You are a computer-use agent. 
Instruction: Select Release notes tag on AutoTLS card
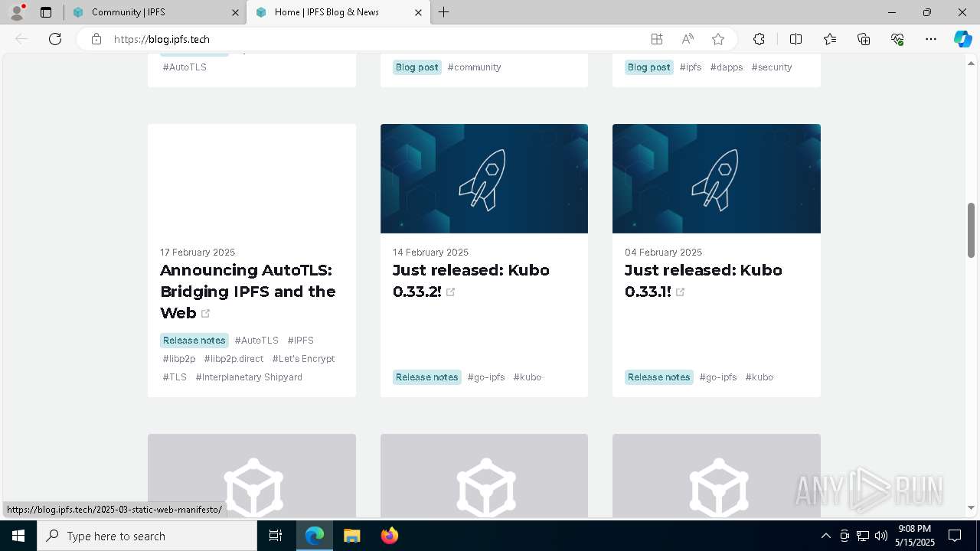(x=194, y=341)
